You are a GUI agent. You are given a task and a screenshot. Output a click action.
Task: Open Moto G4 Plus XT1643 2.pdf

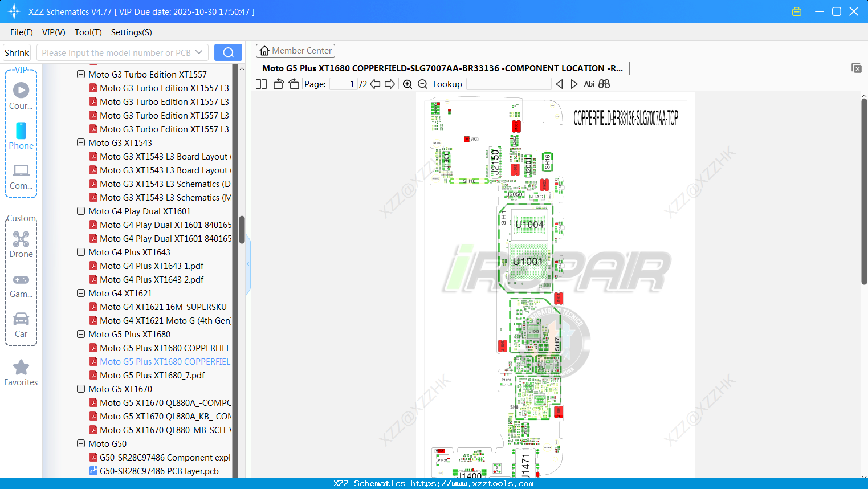152,279
